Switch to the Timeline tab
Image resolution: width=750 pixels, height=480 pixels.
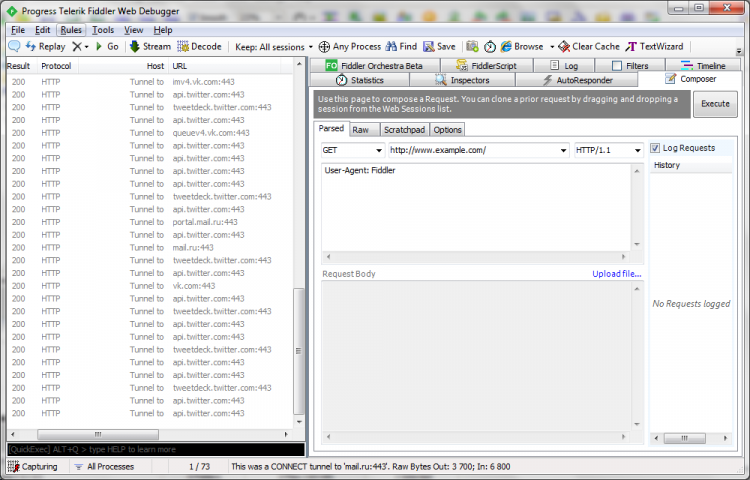click(703, 65)
